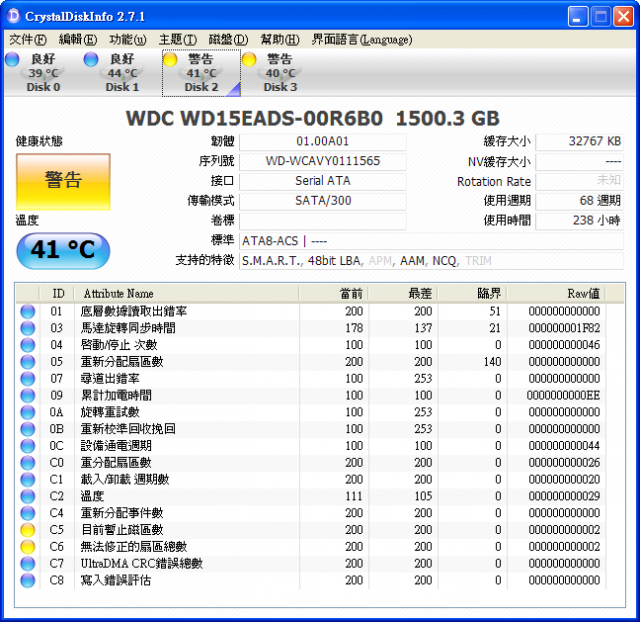The width and height of the screenshot is (640, 622).
Task: Click the 68 週期 power-on count field
Action: 579,201
